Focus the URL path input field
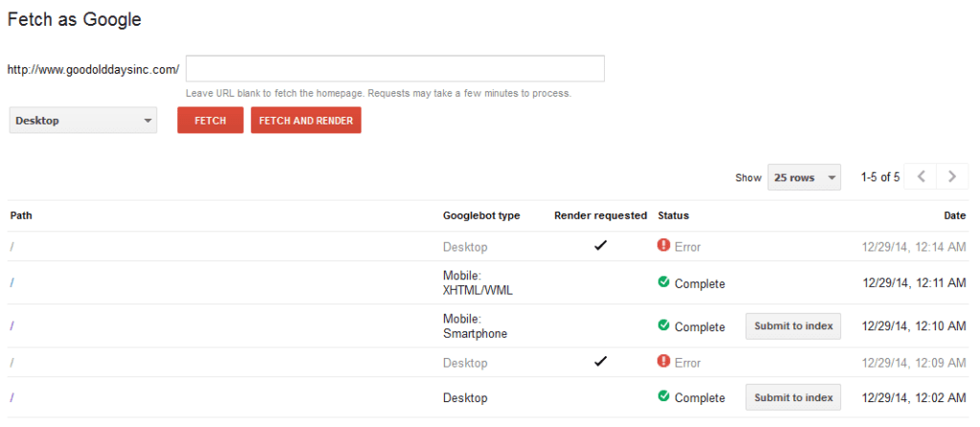This screenshot has width=980, height=427. [x=395, y=69]
